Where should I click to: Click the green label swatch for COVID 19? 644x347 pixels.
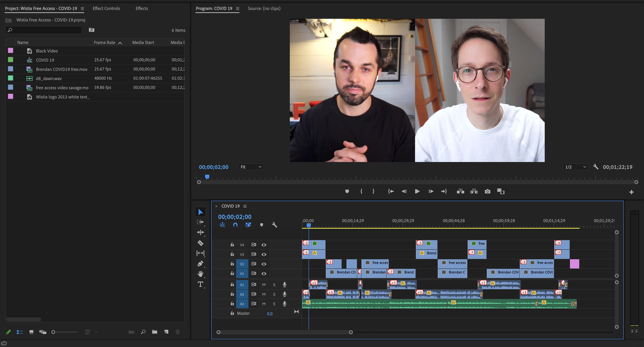pos(11,60)
